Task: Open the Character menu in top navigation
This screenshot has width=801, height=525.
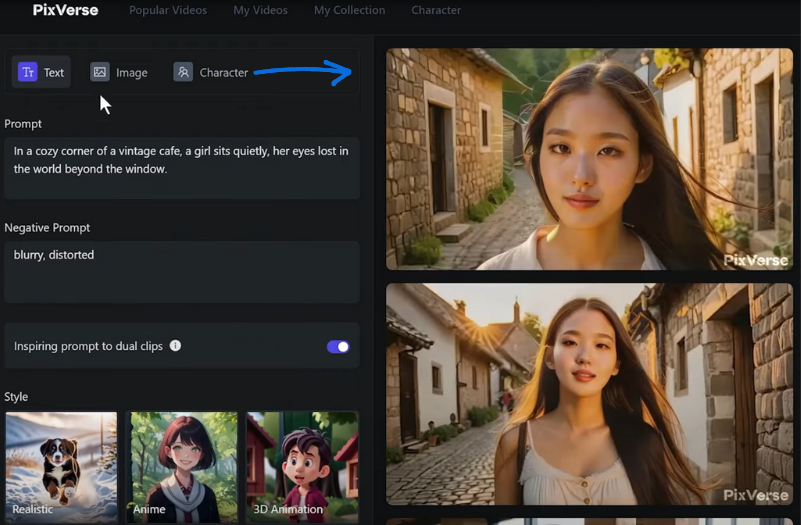Action: click(x=436, y=10)
